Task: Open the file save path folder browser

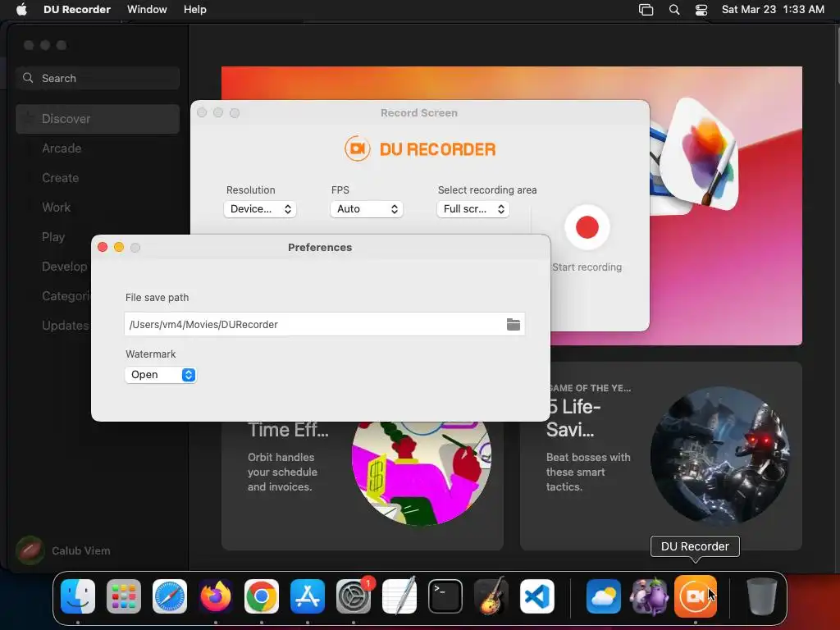Action: [x=514, y=324]
